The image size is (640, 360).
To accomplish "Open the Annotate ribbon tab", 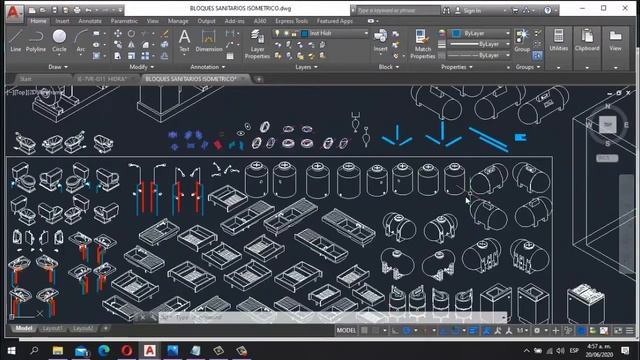I will [x=90, y=21].
